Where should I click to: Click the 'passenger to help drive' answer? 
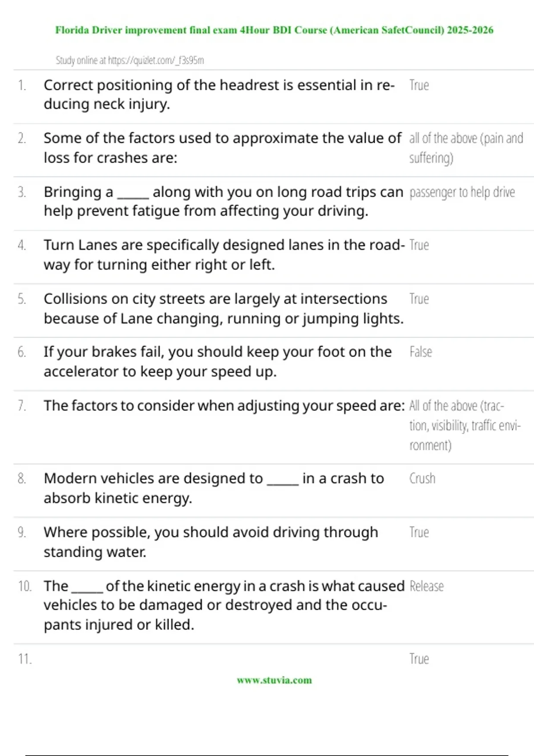click(462, 192)
